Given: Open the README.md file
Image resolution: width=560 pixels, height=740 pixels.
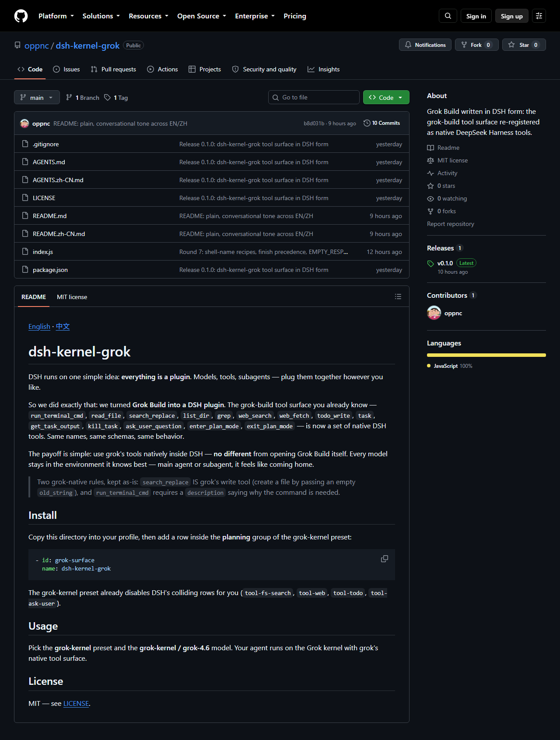Looking at the screenshot, I should click(50, 216).
